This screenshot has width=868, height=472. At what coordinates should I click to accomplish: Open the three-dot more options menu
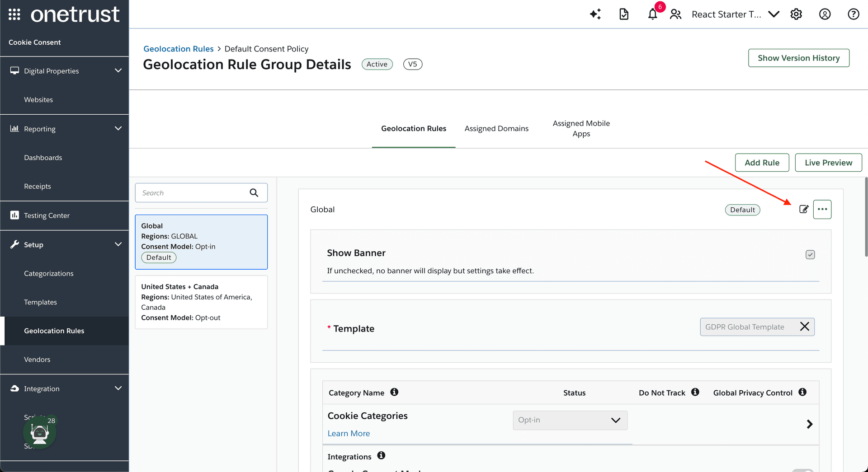(822, 209)
